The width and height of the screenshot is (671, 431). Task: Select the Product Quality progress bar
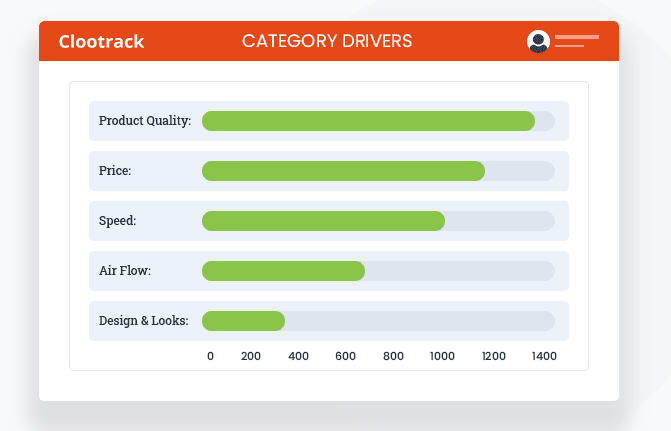click(378, 121)
